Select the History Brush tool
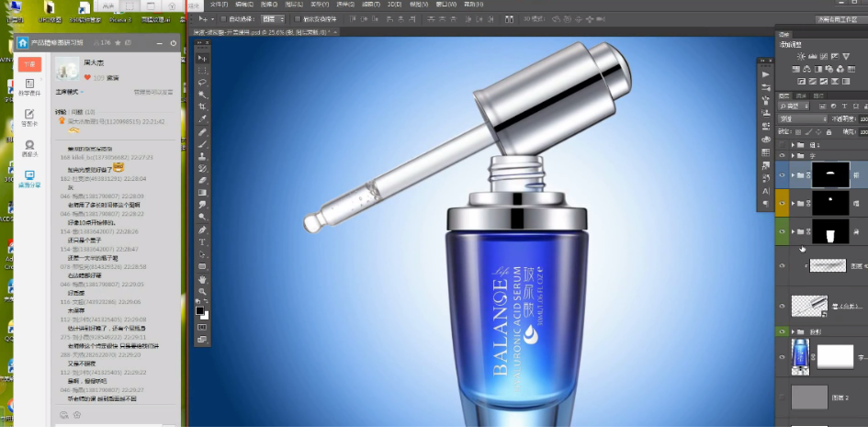The width and height of the screenshot is (868, 448). pos(203,169)
